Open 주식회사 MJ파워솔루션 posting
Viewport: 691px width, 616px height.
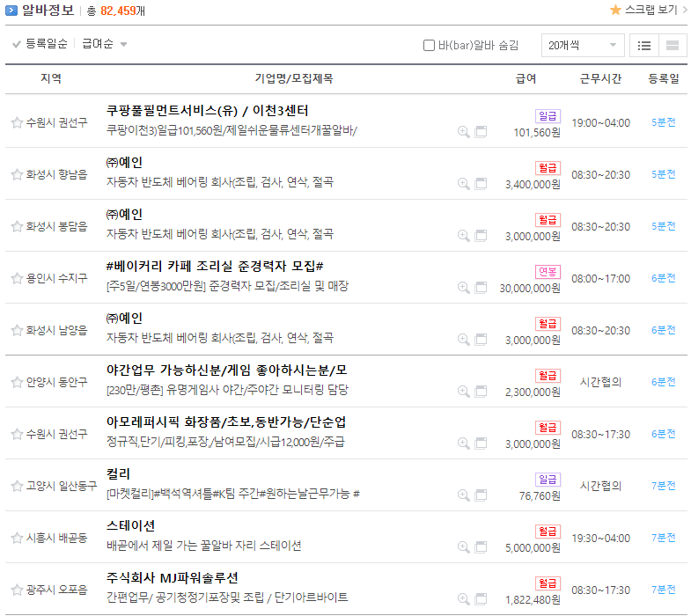pyautogui.click(x=173, y=578)
